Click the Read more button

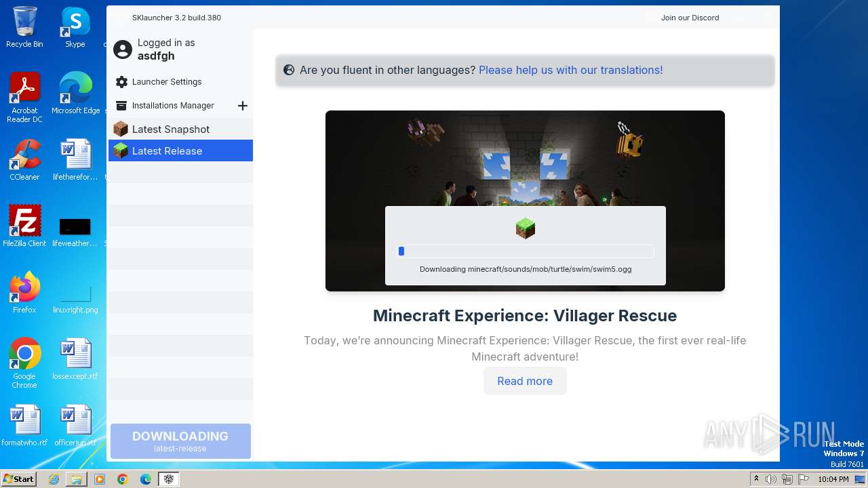[x=525, y=381]
